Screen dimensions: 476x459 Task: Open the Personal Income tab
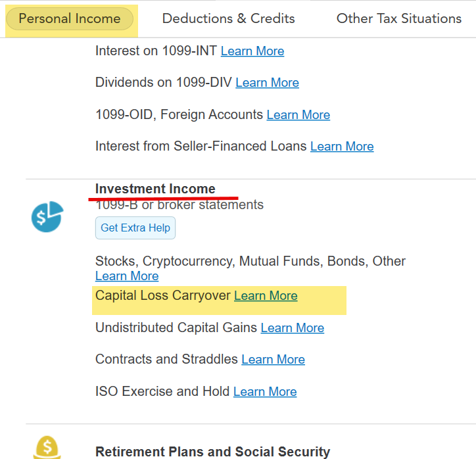70,18
